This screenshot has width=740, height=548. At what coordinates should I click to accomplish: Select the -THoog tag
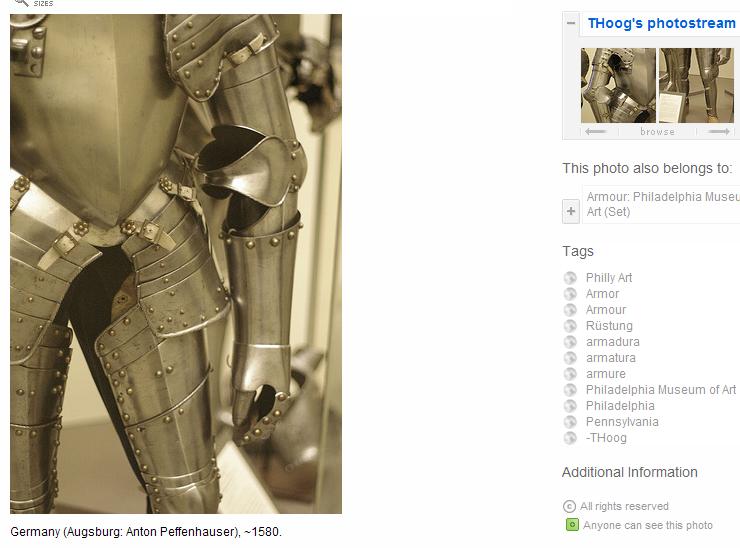pos(606,438)
